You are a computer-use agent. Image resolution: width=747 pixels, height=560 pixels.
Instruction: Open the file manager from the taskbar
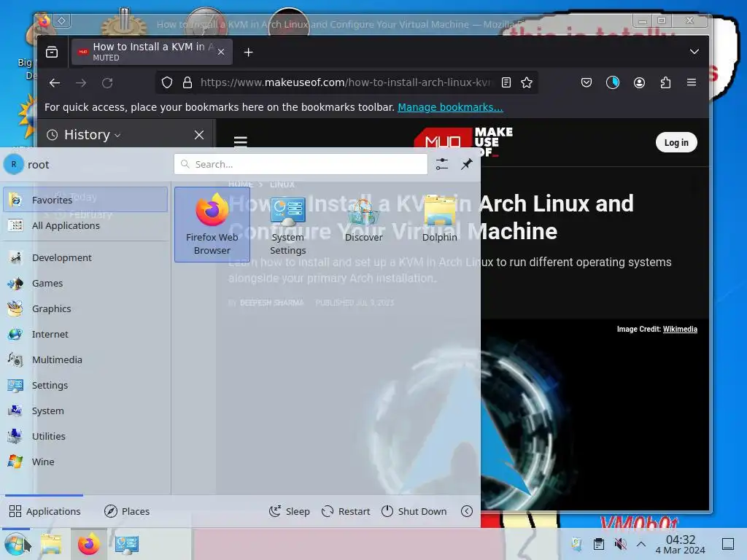pyautogui.click(x=51, y=544)
